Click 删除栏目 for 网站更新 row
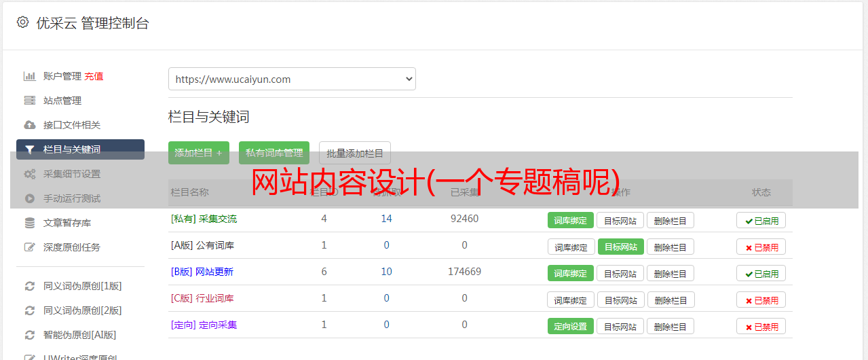This screenshot has width=868, height=360. click(671, 273)
